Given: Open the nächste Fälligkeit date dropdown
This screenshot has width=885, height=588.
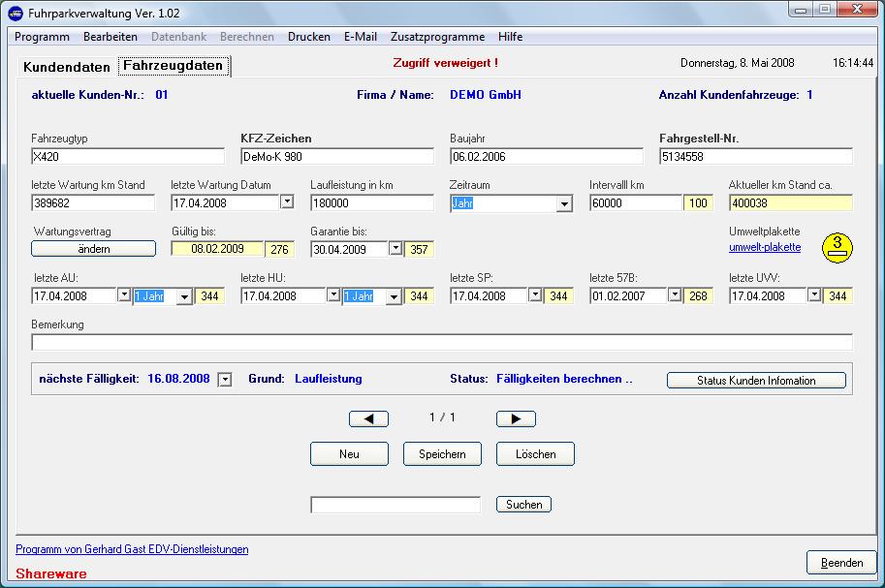Looking at the screenshot, I should [x=225, y=380].
